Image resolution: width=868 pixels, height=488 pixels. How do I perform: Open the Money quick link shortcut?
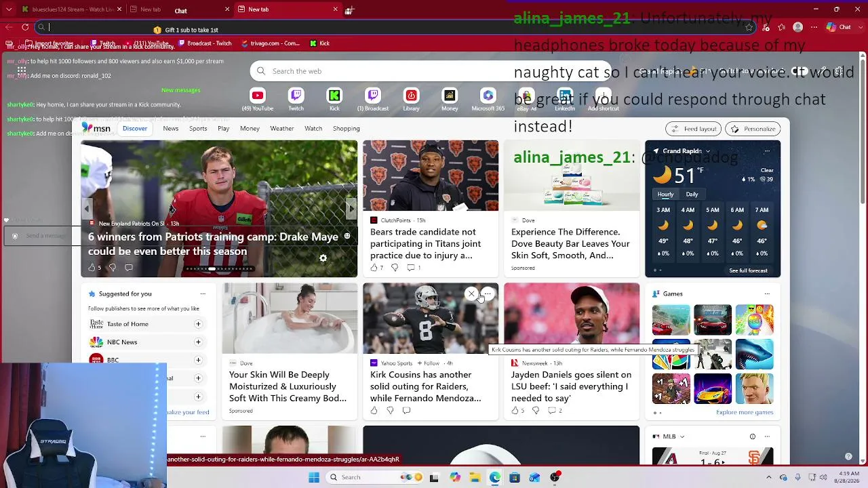(450, 99)
